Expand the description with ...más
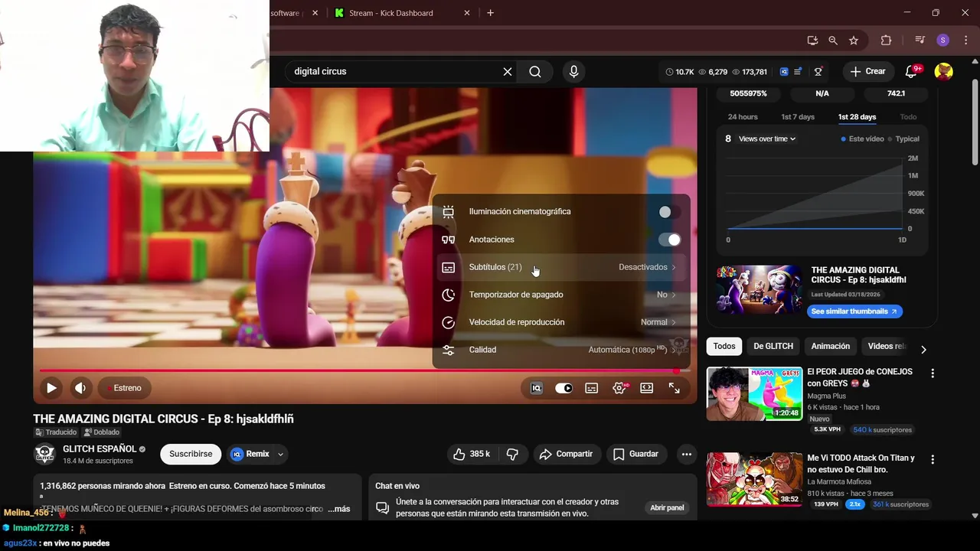Viewport: 980px width, 551px height. click(x=338, y=509)
